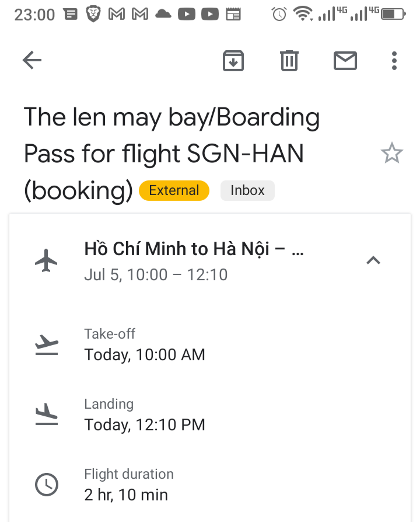
Task: Tap the landing plane icon
Action: (x=47, y=415)
